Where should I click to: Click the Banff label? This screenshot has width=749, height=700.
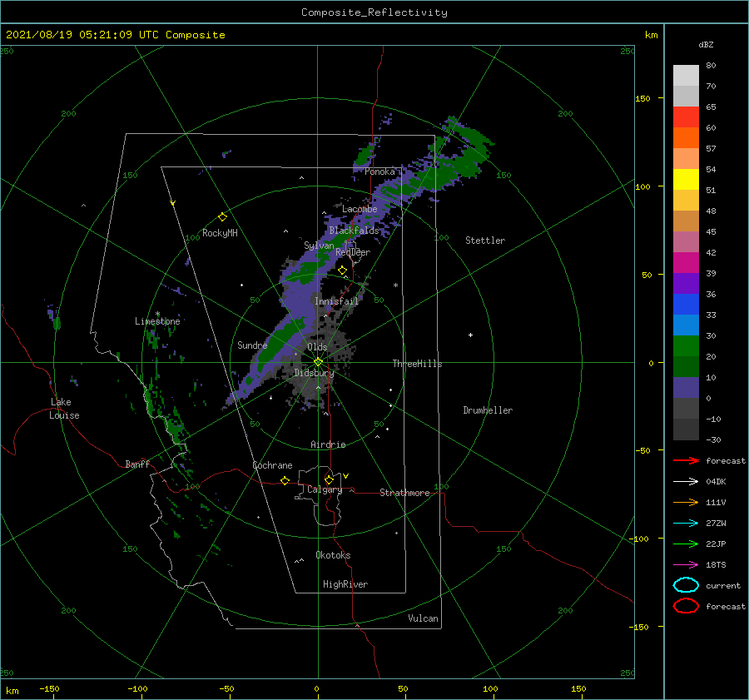pos(137,464)
